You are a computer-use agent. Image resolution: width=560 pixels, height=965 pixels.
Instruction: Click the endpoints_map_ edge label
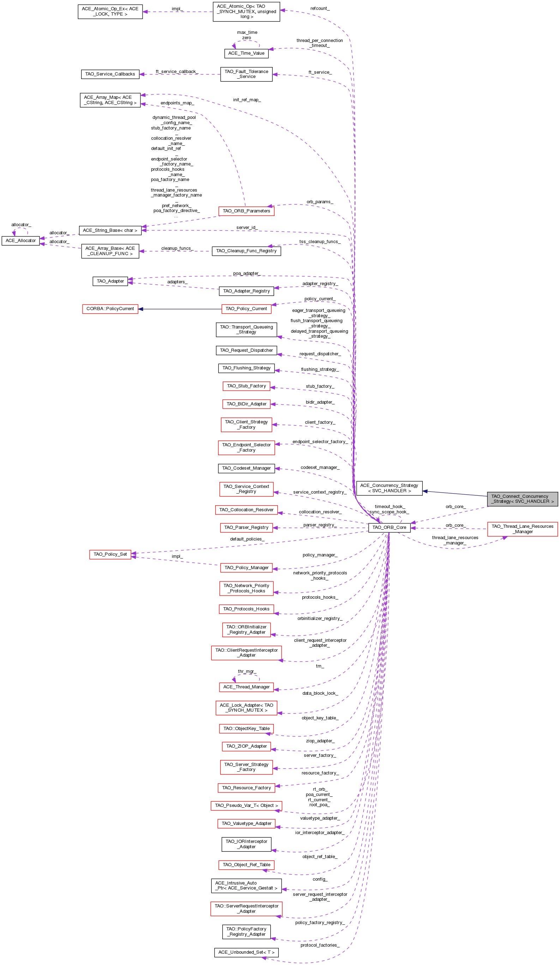177,103
